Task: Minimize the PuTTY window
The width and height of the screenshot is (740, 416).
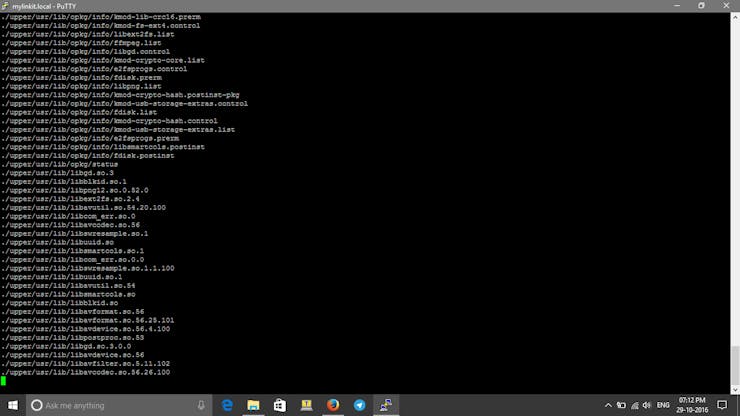Action: tap(677, 6)
